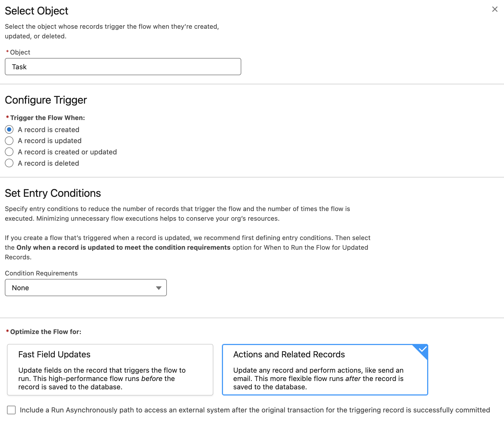504x421 pixels.
Task: Click 'Include a Run Asynchronously path' label
Action: [x=255, y=410]
